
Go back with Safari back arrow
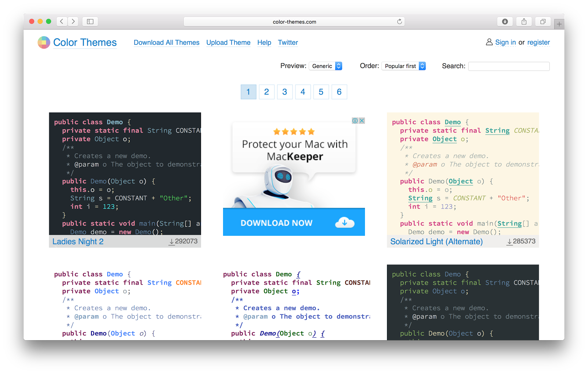[62, 21]
